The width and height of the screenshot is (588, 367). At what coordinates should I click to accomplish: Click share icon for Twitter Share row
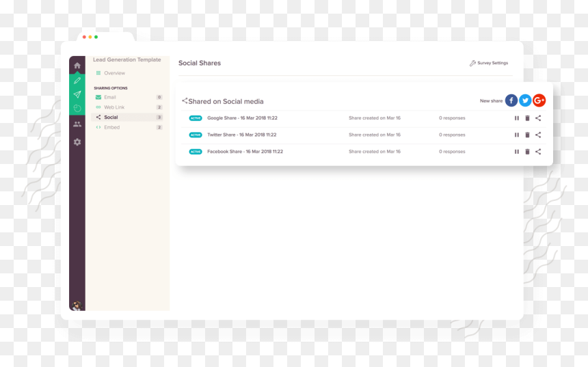pos(538,135)
